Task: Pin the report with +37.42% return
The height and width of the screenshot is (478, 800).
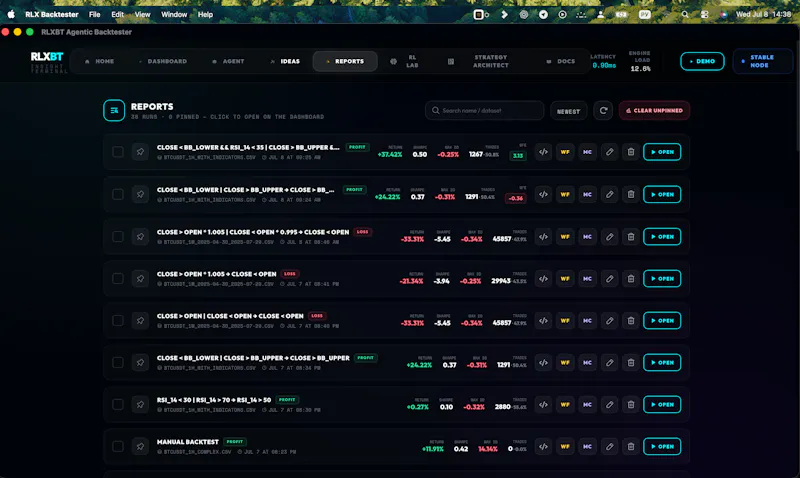Action: tap(140, 152)
